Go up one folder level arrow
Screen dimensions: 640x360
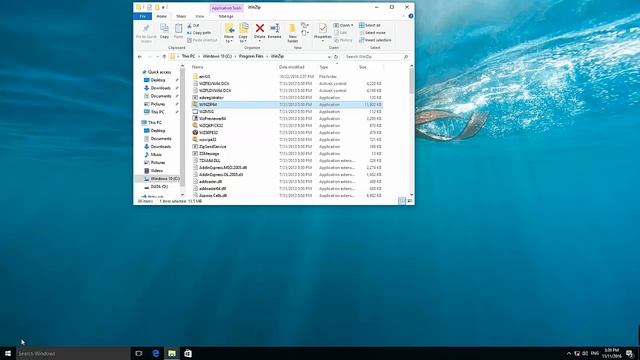164,57
